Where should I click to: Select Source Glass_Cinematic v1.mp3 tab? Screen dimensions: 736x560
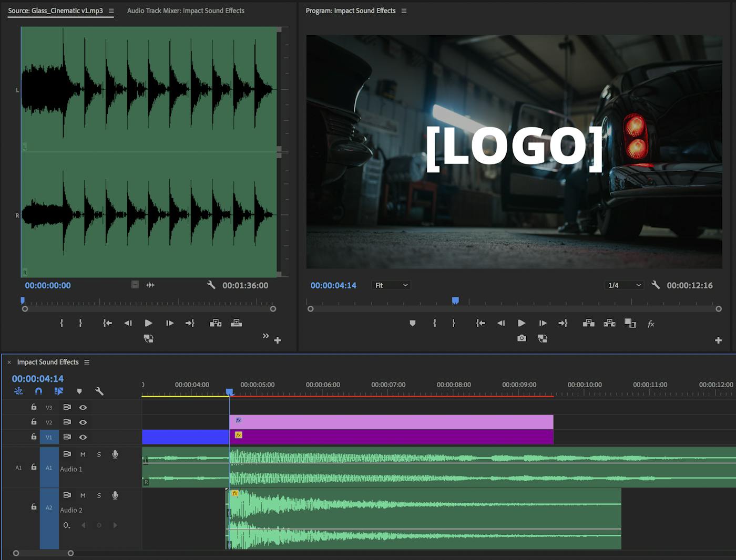(55, 11)
